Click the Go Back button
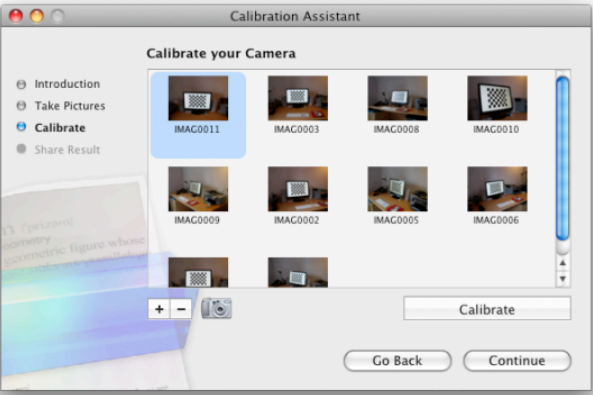The height and width of the screenshot is (395, 593). point(397,361)
